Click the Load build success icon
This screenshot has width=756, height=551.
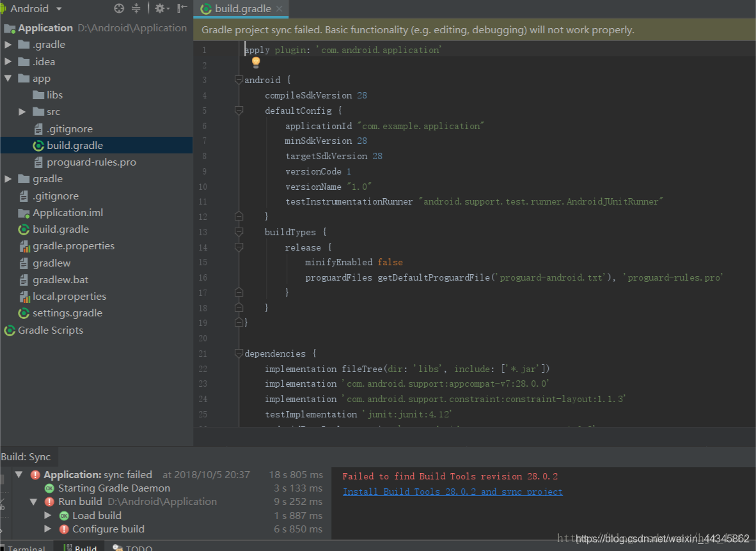coord(64,516)
